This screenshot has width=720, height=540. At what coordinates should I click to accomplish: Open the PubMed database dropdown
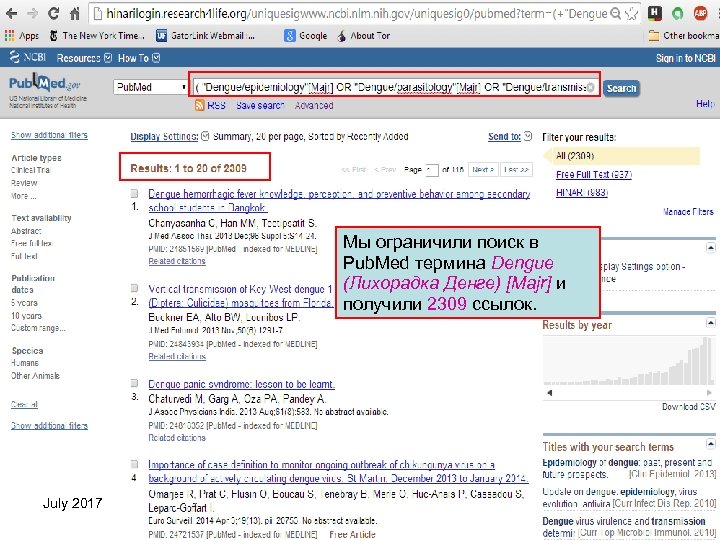tap(151, 87)
